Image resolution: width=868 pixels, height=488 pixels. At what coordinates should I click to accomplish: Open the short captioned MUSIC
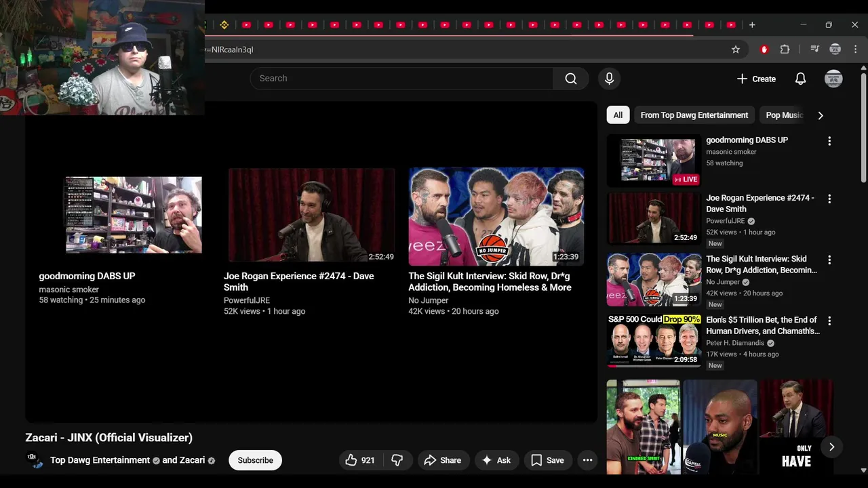tap(720, 427)
